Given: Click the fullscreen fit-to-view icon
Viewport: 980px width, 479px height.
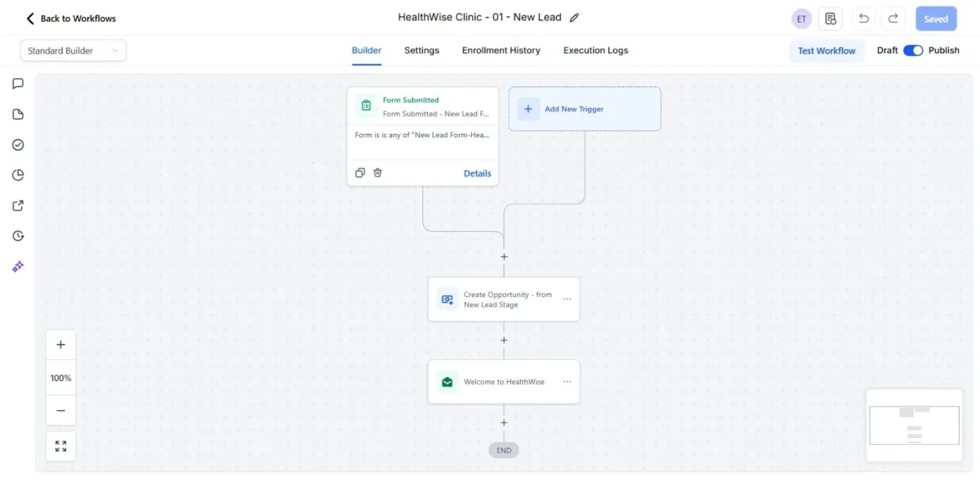Looking at the screenshot, I should [60, 446].
